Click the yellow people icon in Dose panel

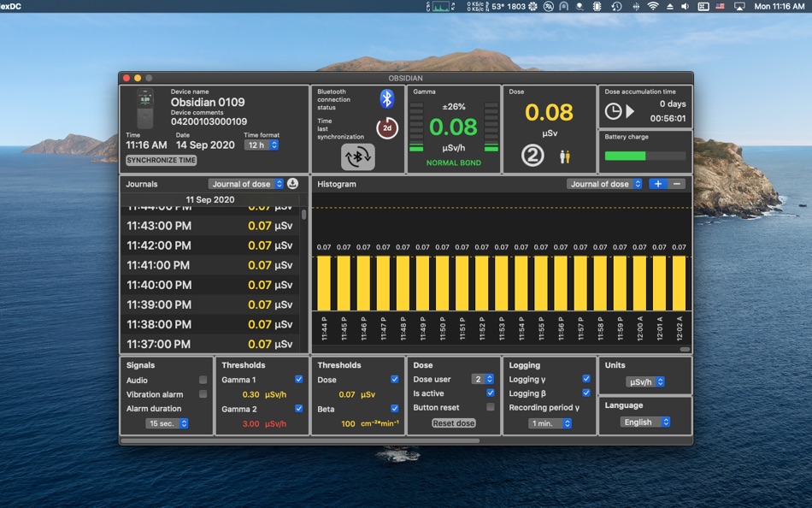coord(564,157)
